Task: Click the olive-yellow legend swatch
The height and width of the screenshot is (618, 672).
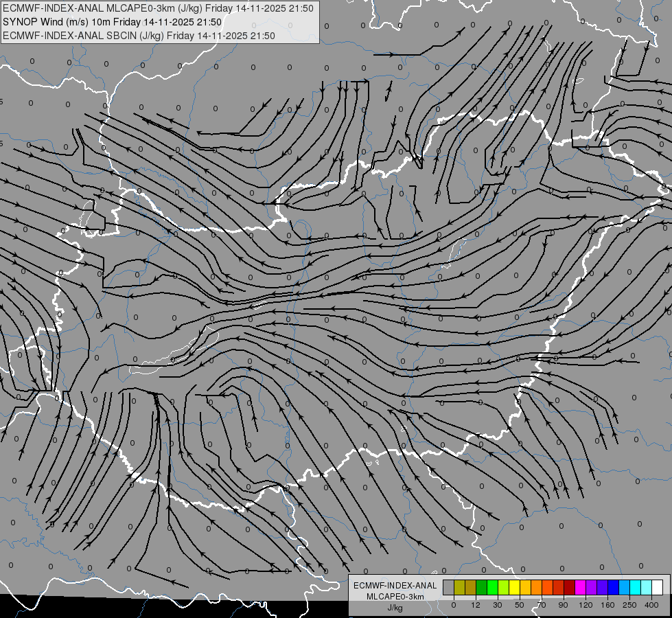Action: point(460,587)
